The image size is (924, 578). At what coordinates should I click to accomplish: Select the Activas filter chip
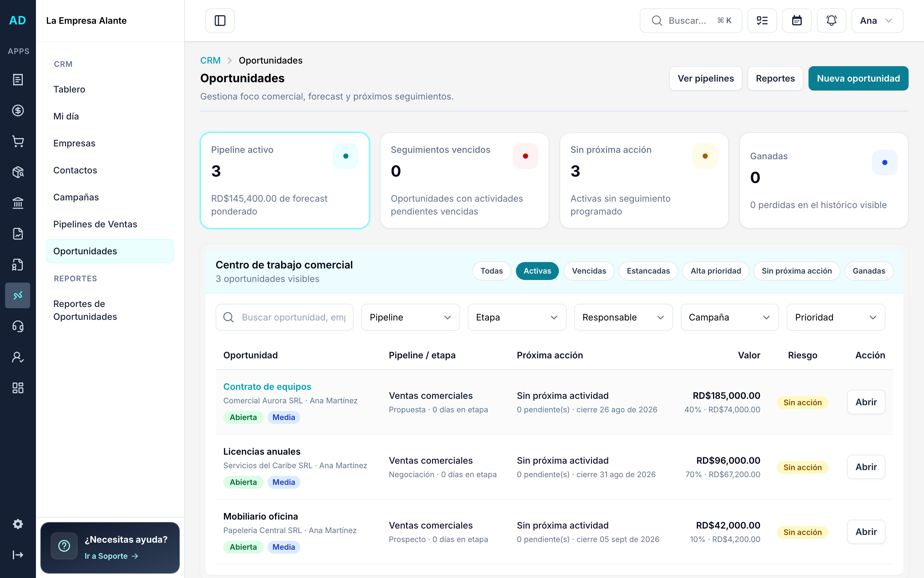coord(537,271)
